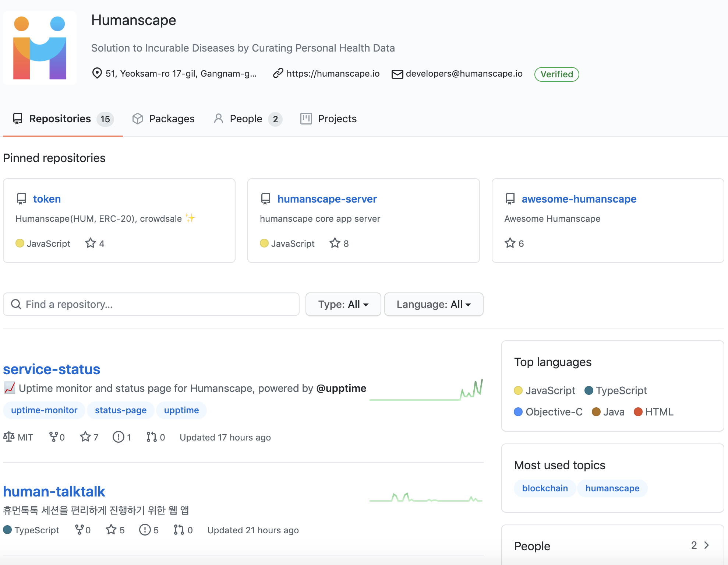Expand People list with chevron arrow
Screen dimensions: 728x565
[706, 545]
